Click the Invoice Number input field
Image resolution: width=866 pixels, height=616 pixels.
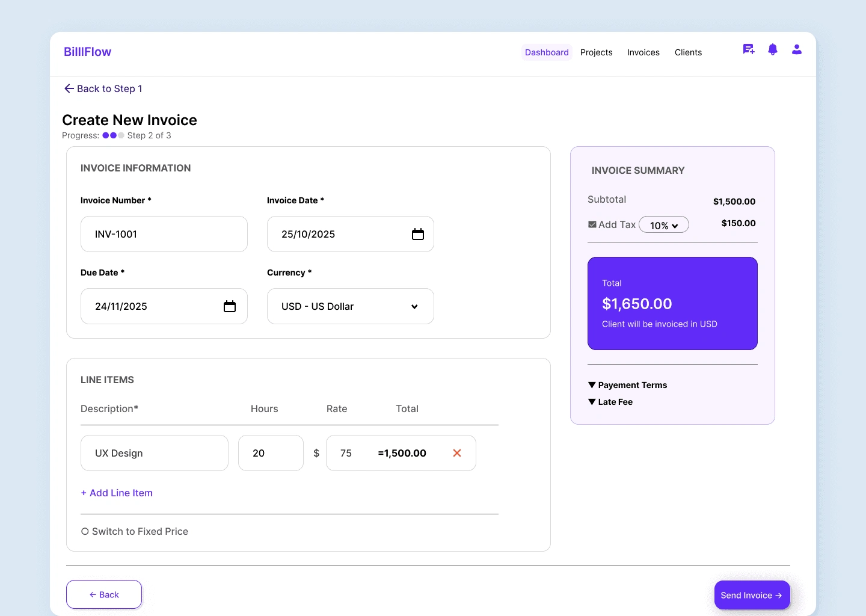(x=164, y=234)
